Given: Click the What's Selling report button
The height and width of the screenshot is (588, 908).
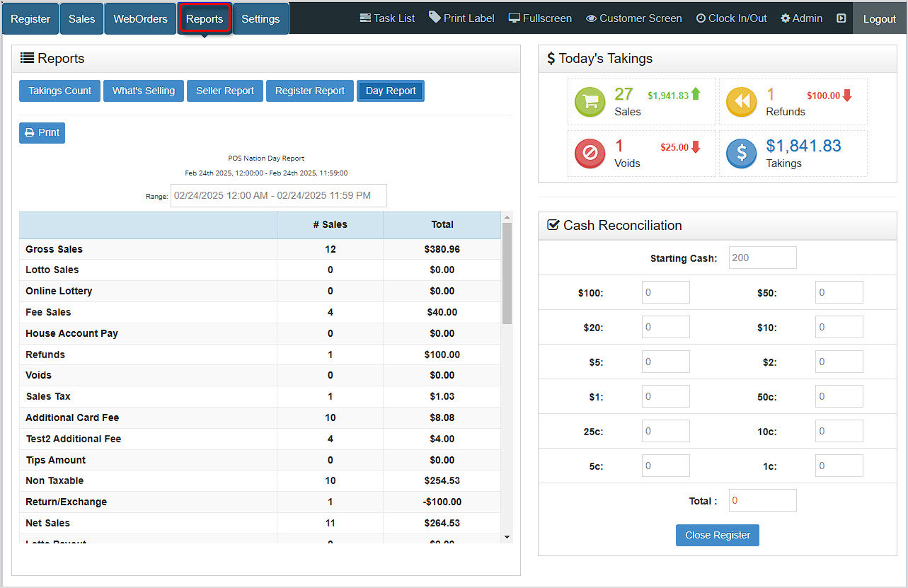Looking at the screenshot, I should [x=143, y=91].
